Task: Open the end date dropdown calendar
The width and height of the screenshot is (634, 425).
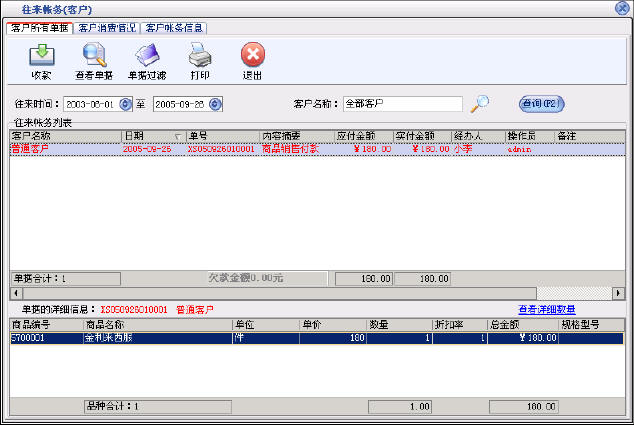Action: point(215,104)
